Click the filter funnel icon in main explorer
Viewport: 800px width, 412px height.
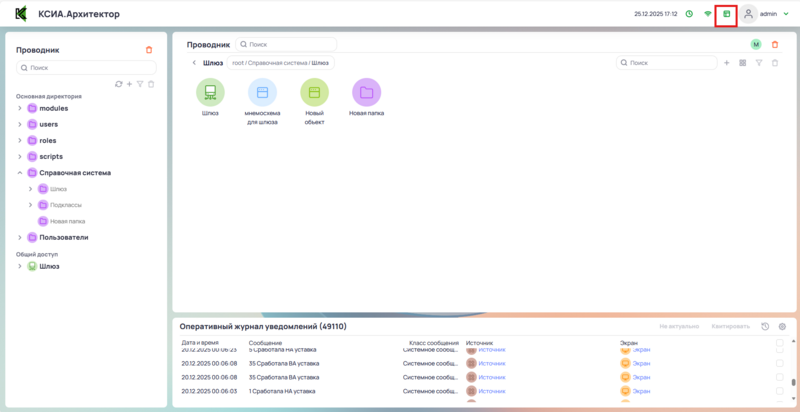pos(759,63)
